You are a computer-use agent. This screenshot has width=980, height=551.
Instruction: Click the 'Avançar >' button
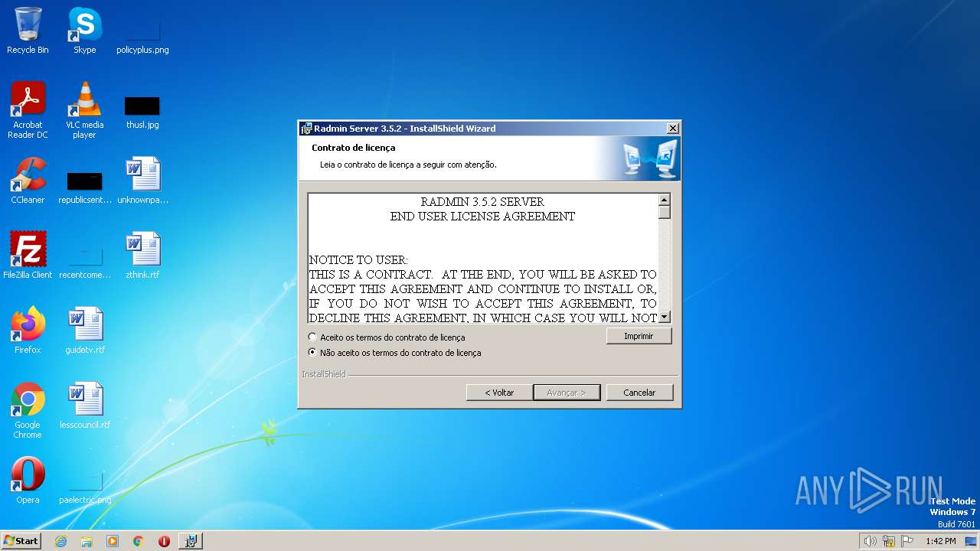pos(567,393)
